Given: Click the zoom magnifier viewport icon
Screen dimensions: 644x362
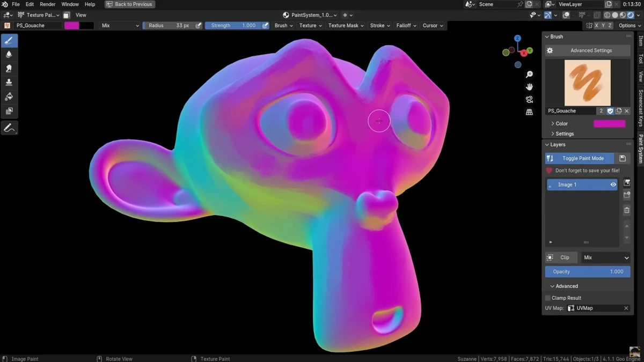Looking at the screenshot, I should (529, 75).
